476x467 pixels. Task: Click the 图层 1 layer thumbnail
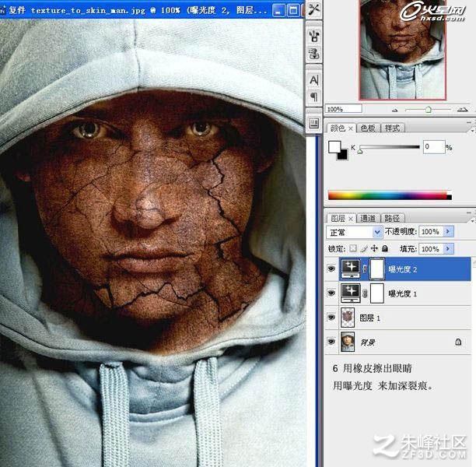tap(348, 318)
